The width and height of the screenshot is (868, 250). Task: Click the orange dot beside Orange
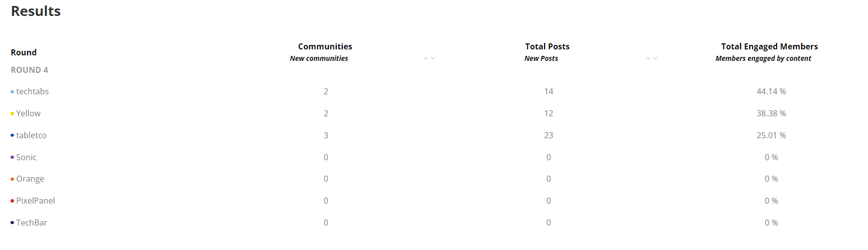click(12, 179)
